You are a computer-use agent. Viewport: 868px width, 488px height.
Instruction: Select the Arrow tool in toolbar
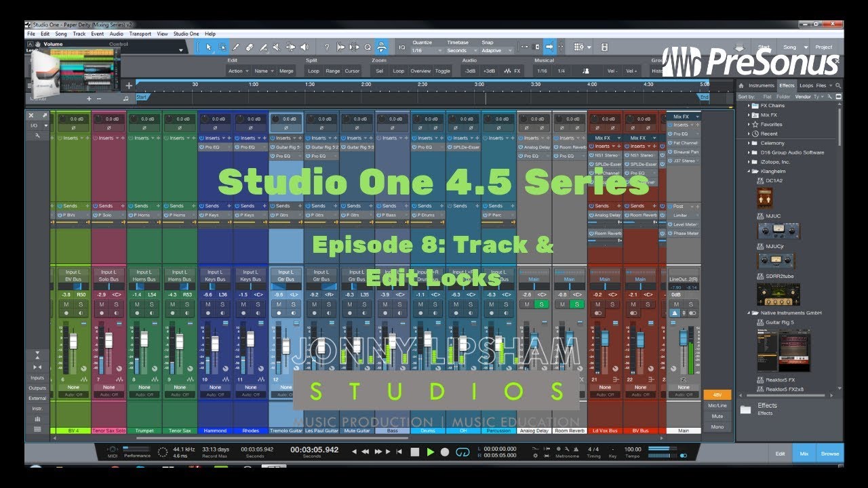tap(208, 47)
